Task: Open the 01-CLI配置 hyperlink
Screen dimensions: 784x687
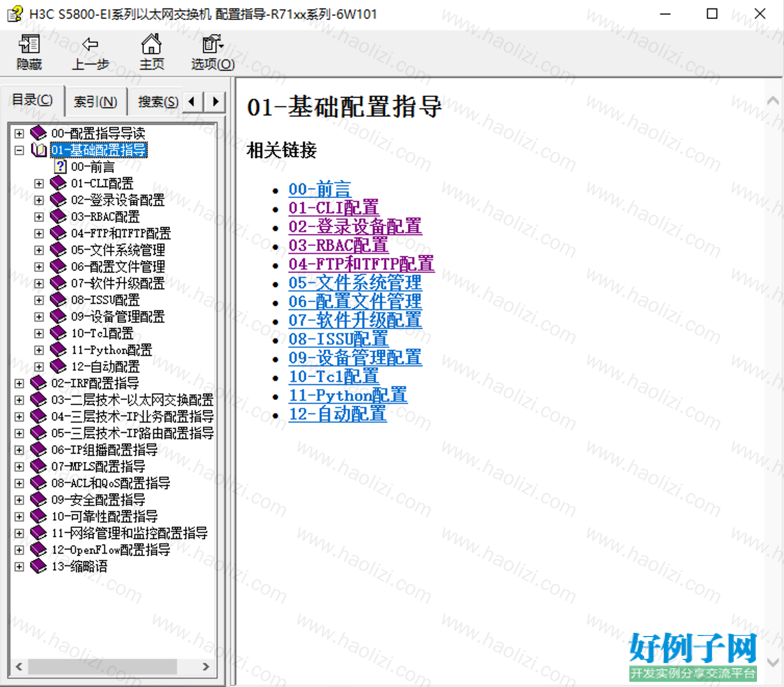Action: [x=334, y=208]
